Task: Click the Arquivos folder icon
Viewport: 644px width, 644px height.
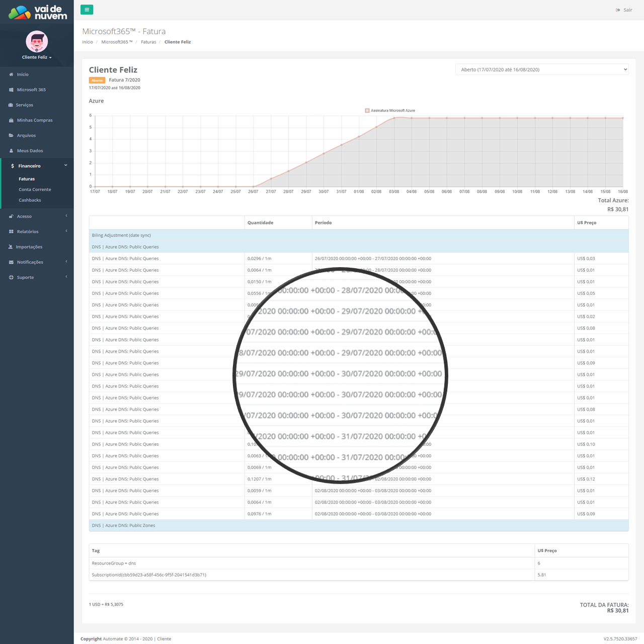Action: click(x=11, y=135)
